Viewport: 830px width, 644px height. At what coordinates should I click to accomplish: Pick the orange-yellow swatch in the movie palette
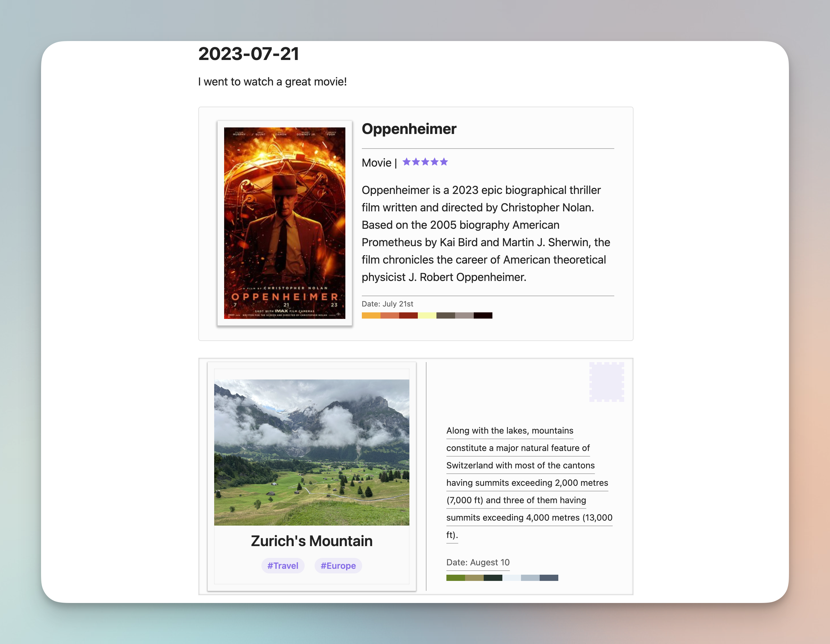(x=371, y=315)
